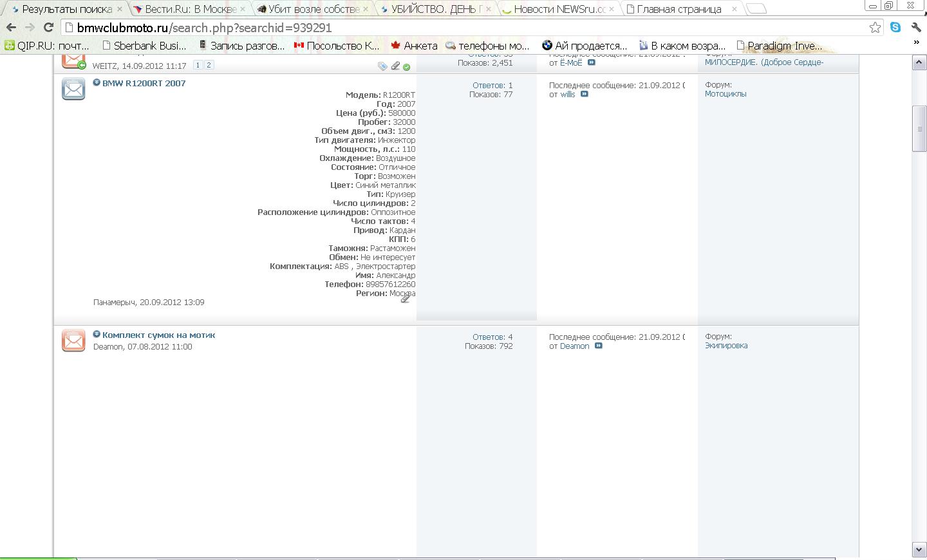927x560 pixels.
Task: Open the Sberbank Business bookmark
Action: [144, 46]
